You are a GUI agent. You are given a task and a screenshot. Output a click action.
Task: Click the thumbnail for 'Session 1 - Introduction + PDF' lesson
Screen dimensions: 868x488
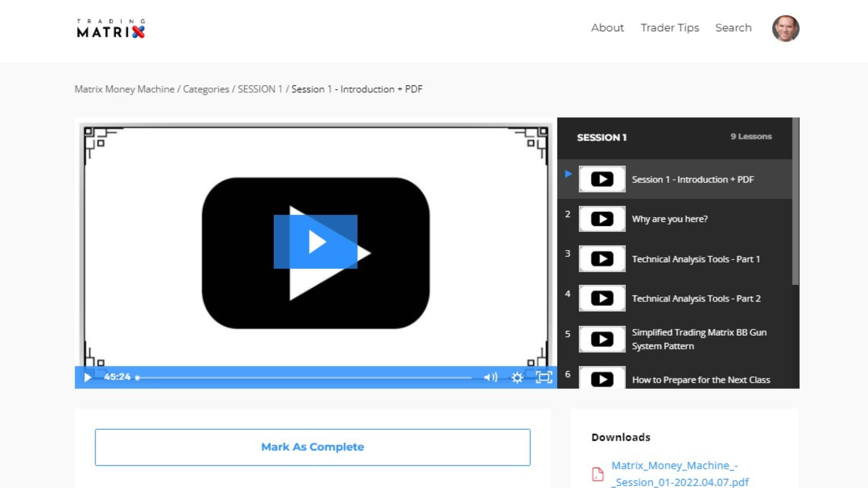602,179
